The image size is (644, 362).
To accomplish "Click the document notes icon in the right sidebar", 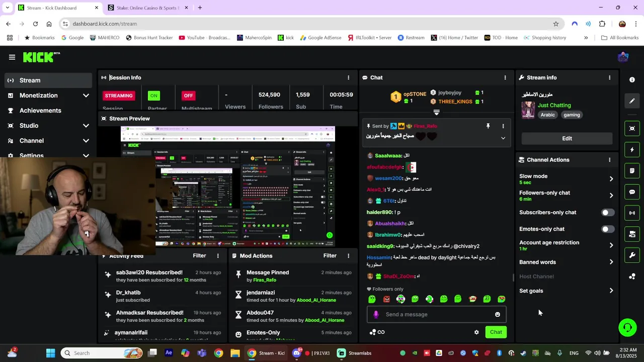I will tap(632, 171).
